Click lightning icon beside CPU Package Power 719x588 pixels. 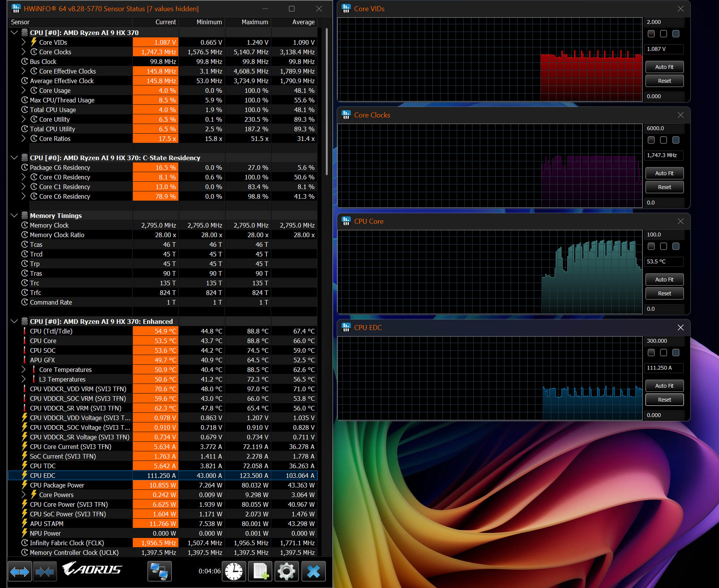[25, 485]
